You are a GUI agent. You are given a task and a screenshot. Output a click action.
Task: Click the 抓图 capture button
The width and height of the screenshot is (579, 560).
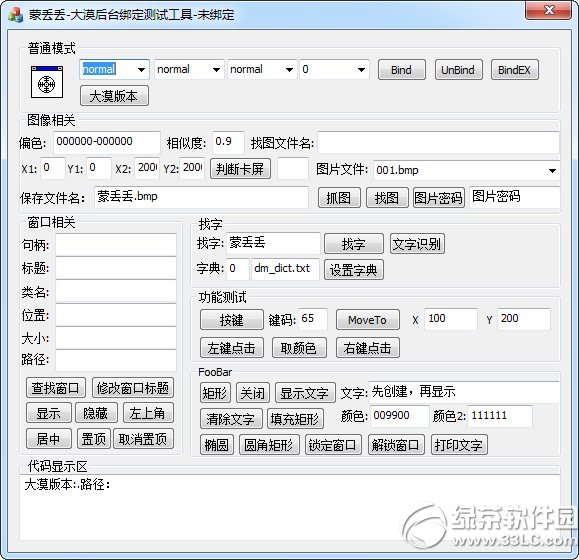[x=339, y=197]
